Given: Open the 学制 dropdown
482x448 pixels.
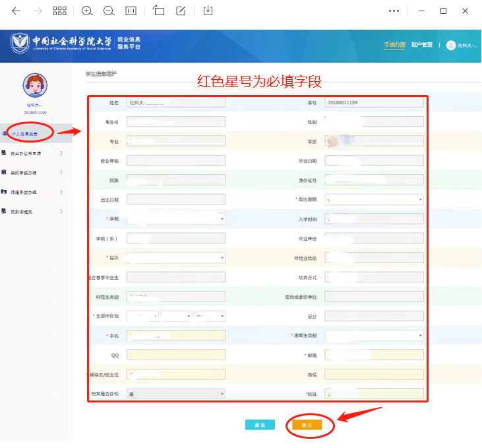Looking at the screenshot, I should click(x=175, y=219).
